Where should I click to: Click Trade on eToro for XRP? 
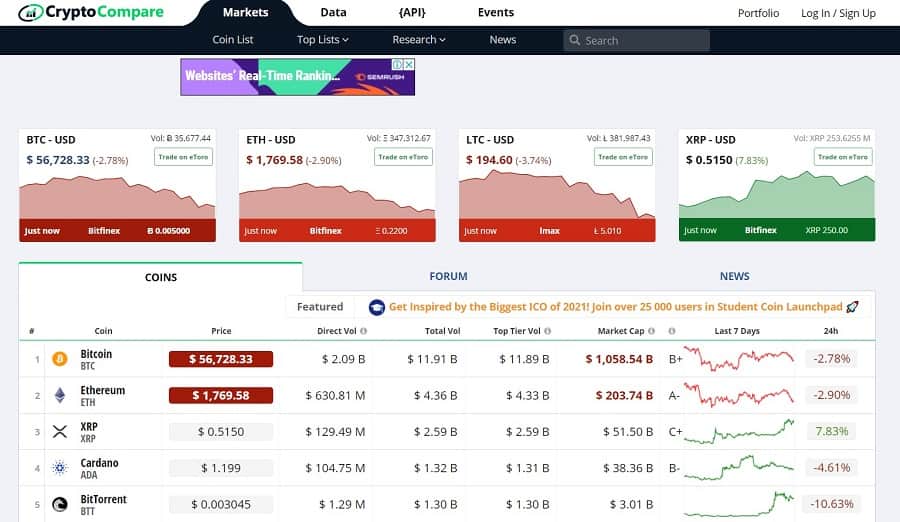[843, 157]
